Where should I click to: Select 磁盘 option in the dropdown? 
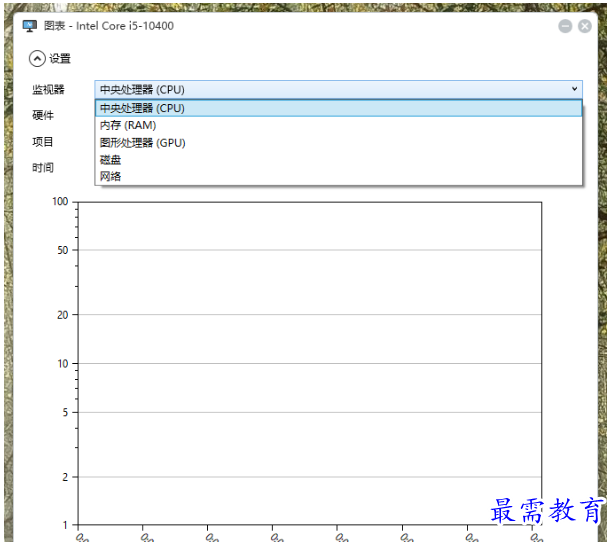(111, 159)
